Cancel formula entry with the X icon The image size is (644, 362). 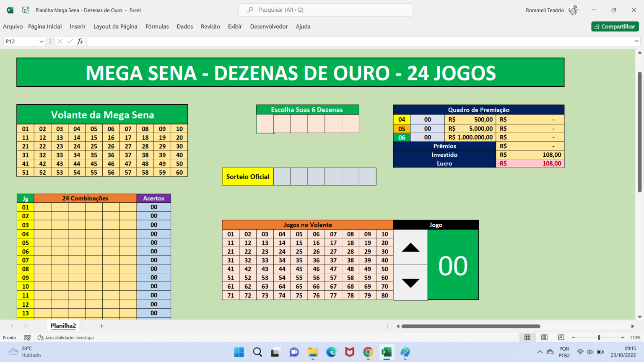(60, 41)
